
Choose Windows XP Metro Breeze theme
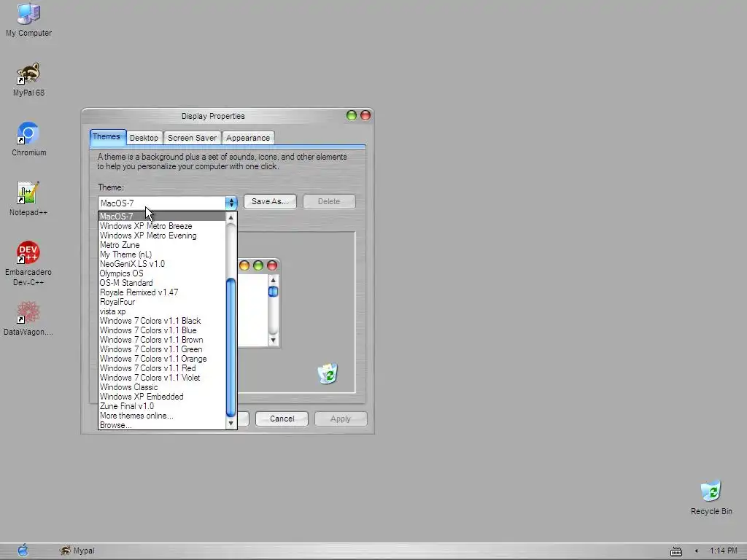(161, 226)
